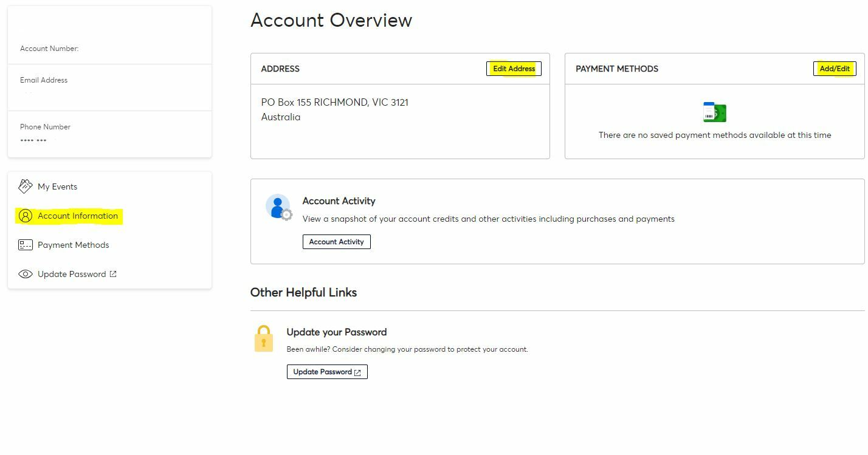
Task: Click the snapshot of account credits description
Action: tap(489, 219)
